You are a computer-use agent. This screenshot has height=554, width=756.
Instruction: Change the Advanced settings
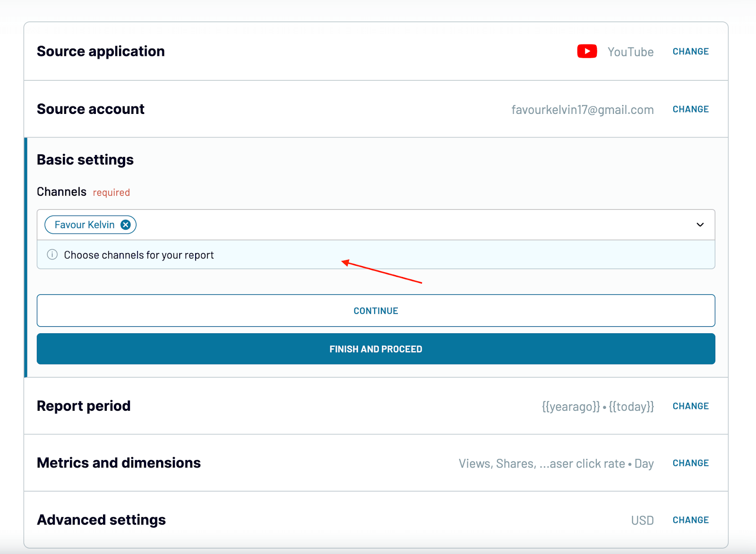pyautogui.click(x=690, y=520)
